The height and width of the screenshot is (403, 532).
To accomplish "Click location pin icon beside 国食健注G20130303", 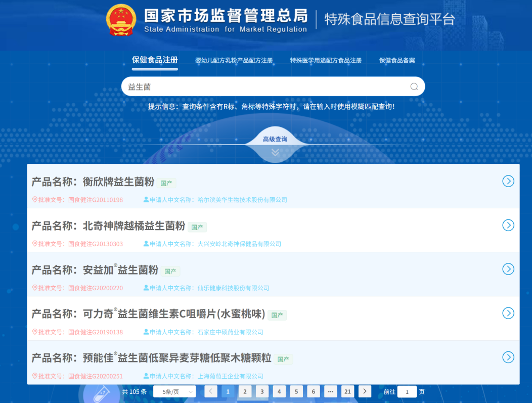I will (34, 244).
